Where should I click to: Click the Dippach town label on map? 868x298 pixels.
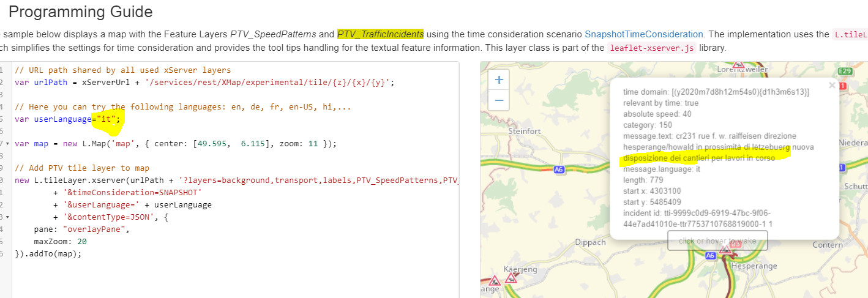click(590, 243)
